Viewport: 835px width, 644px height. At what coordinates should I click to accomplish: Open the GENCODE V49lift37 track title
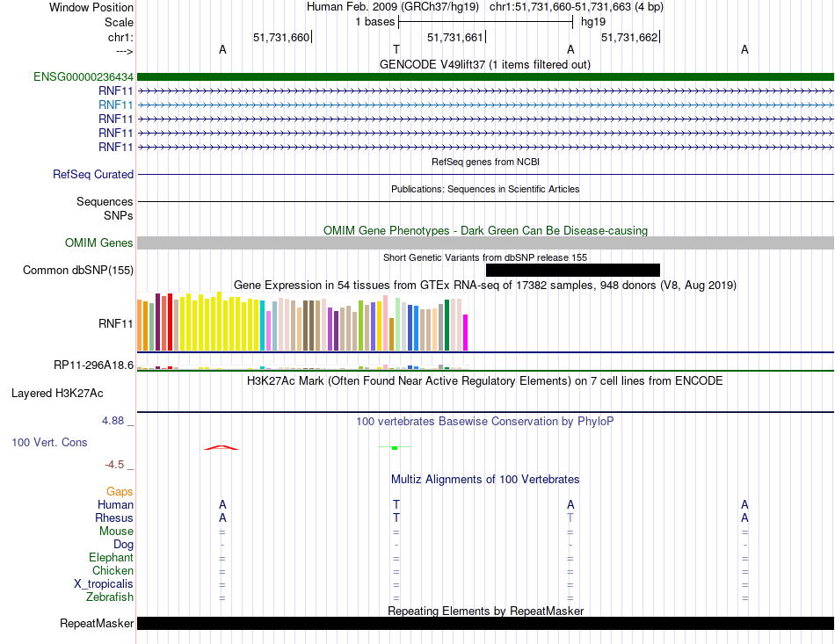pyautogui.click(x=484, y=64)
